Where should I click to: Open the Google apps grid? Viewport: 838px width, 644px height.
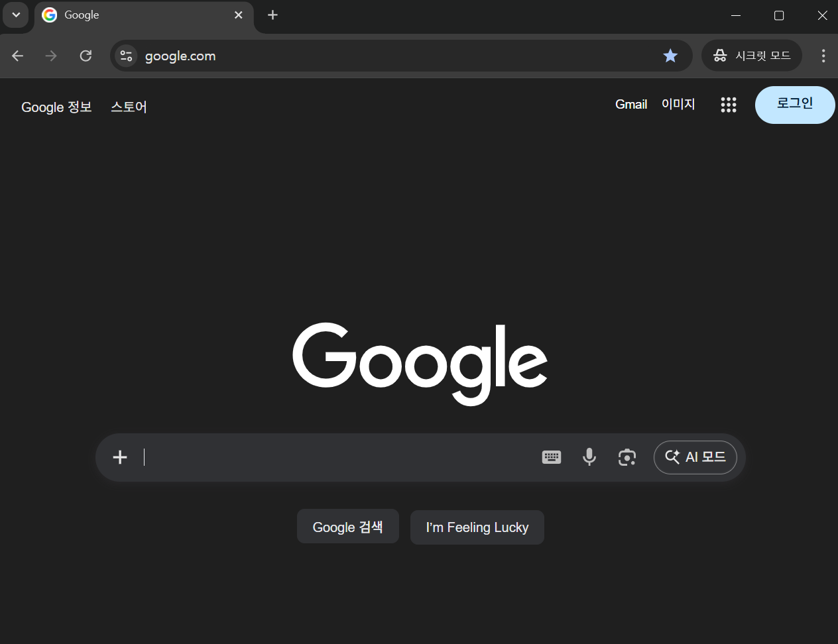coord(729,105)
